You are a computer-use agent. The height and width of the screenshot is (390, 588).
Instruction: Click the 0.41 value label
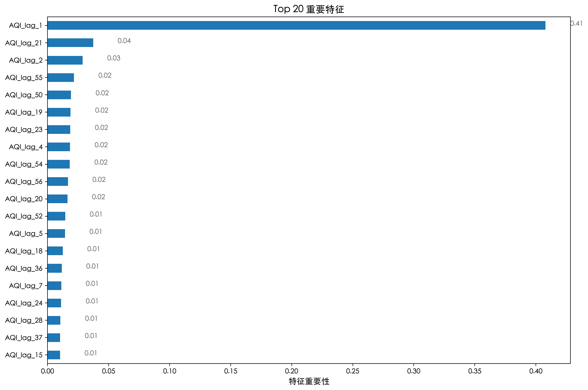coord(577,23)
